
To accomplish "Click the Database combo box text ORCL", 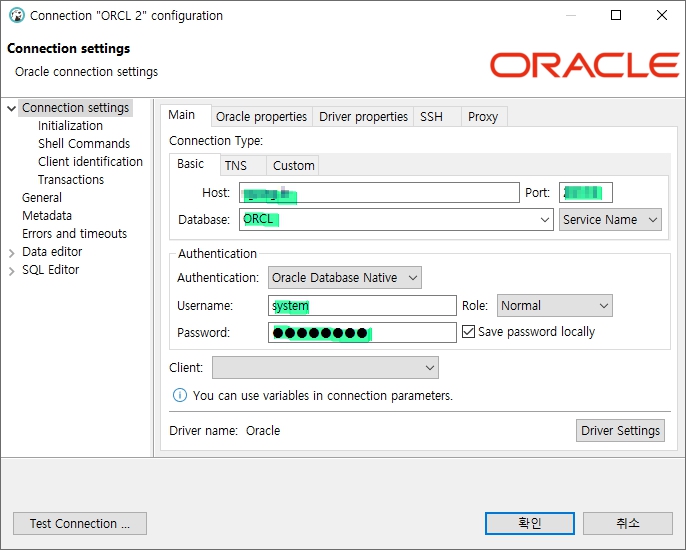I will pyautogui.click(x=258, y=219).
